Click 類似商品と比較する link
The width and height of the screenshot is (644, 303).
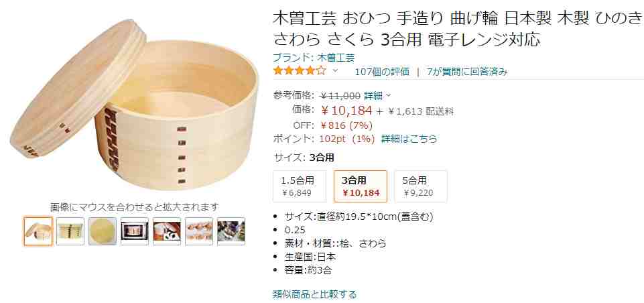pos(314,294)
